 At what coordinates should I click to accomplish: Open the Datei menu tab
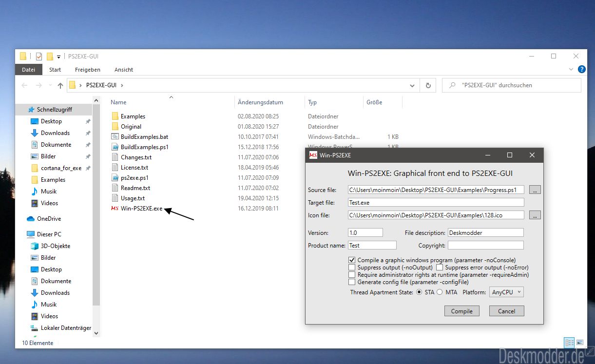[29, 70]
